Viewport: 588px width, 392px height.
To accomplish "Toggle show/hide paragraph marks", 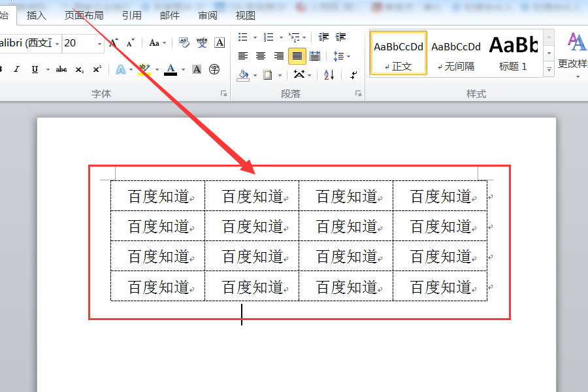I will coord(353,75).
